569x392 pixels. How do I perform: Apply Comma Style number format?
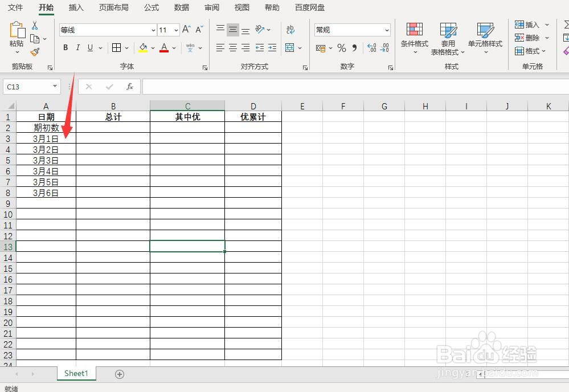tap(354, 48)
